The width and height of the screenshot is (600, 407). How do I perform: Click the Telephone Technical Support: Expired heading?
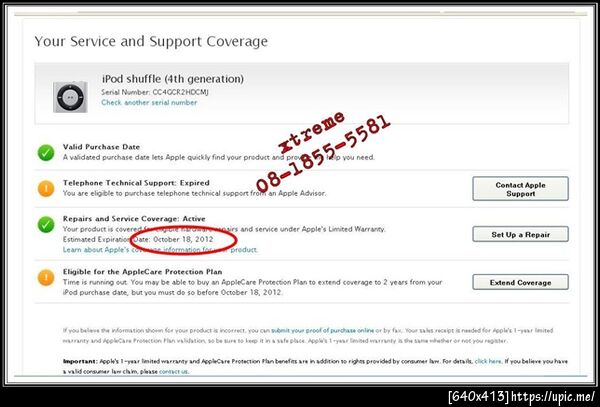coord(136,183)
